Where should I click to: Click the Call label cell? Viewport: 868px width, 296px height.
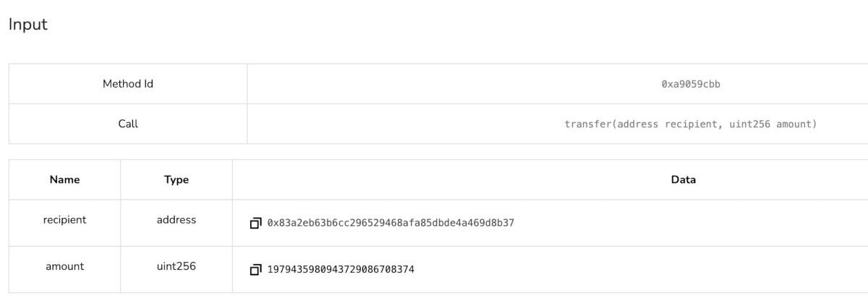(128, 124)
